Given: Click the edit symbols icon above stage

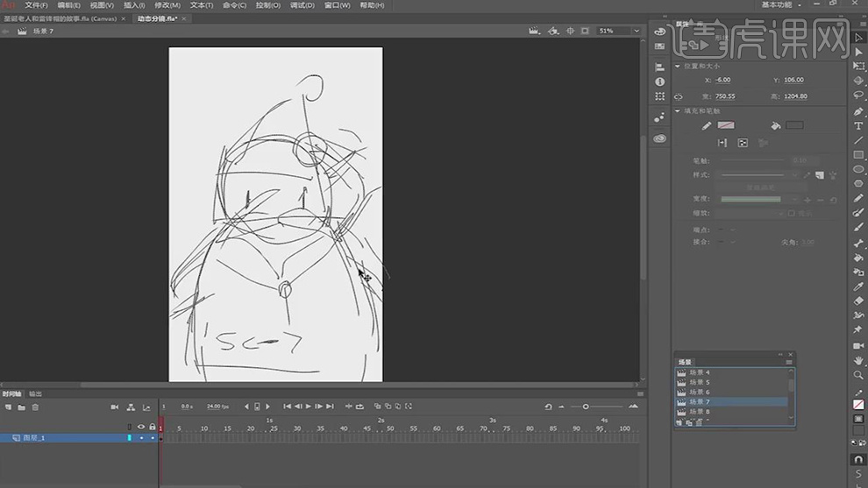Looking at the screenshot, I should click(x=553, y=31).
